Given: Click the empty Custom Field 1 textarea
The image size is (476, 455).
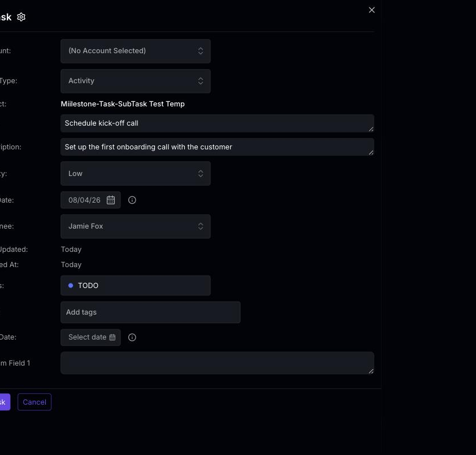Looking at the screenshot, I should click(217, 363).
